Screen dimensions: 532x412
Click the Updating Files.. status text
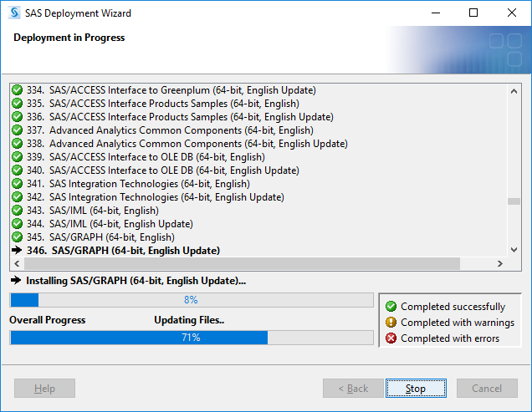189,320
